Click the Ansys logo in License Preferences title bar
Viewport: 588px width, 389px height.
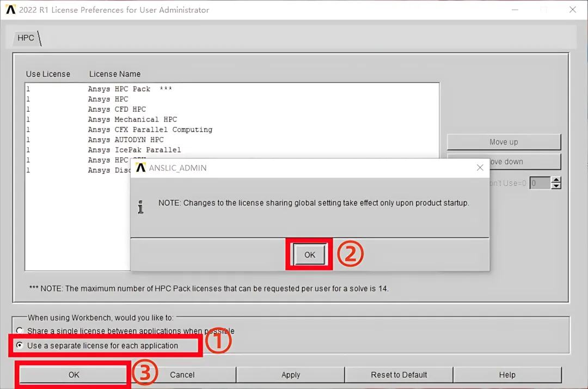[10, 9]
